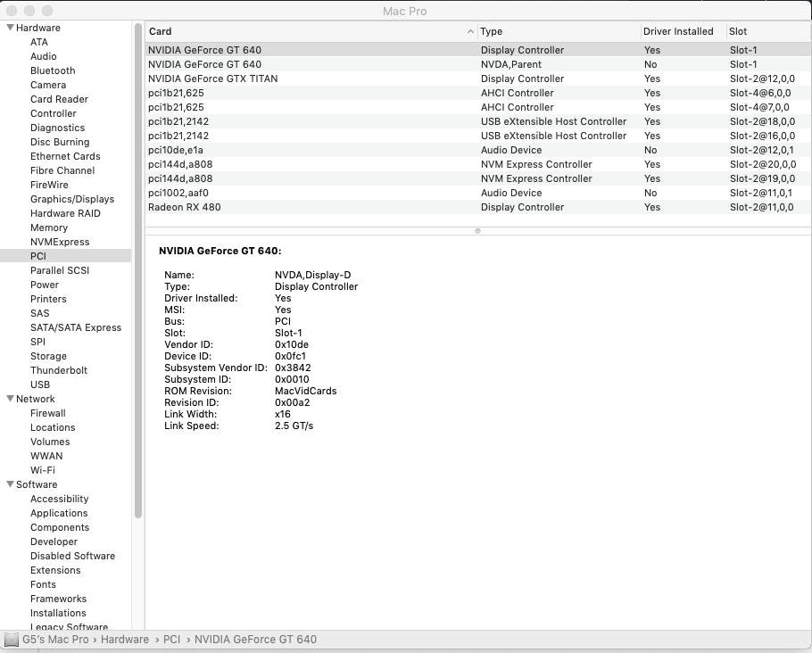Open Card Reader section
Viewport: 812px width, 653px height.
tap(59, 99)
